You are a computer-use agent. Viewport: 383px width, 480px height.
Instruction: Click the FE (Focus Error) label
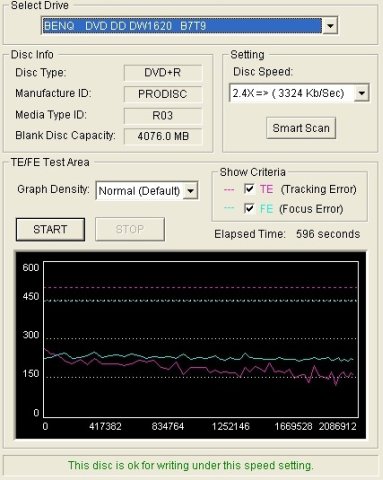(x=301, y=209)
